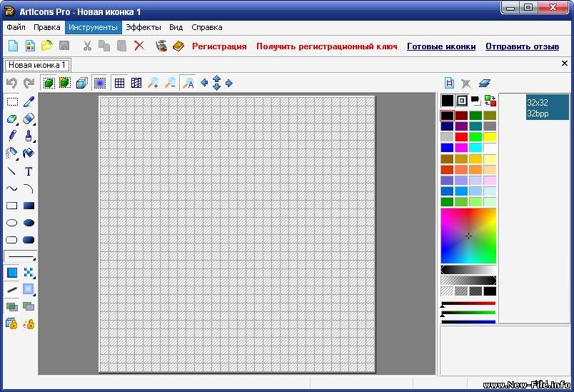Open the line width dropdown selector
This screenshot has width=574, height=392.
20,256
